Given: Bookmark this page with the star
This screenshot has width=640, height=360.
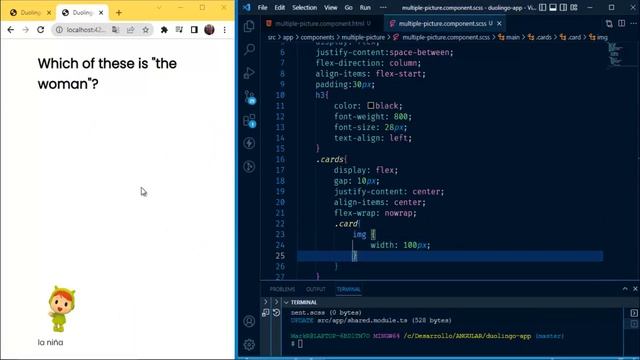Looking at the screenshot, I should 146,30.
